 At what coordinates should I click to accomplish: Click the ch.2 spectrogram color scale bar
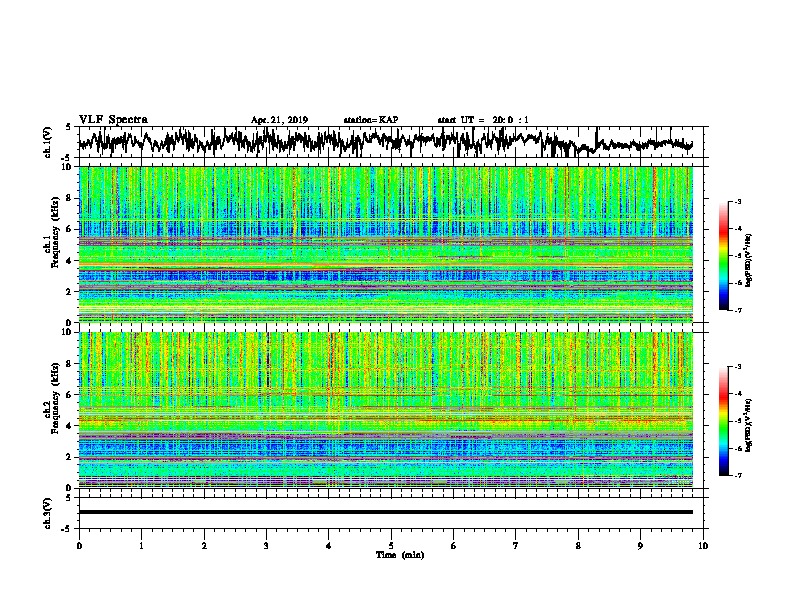click(723, 421)
